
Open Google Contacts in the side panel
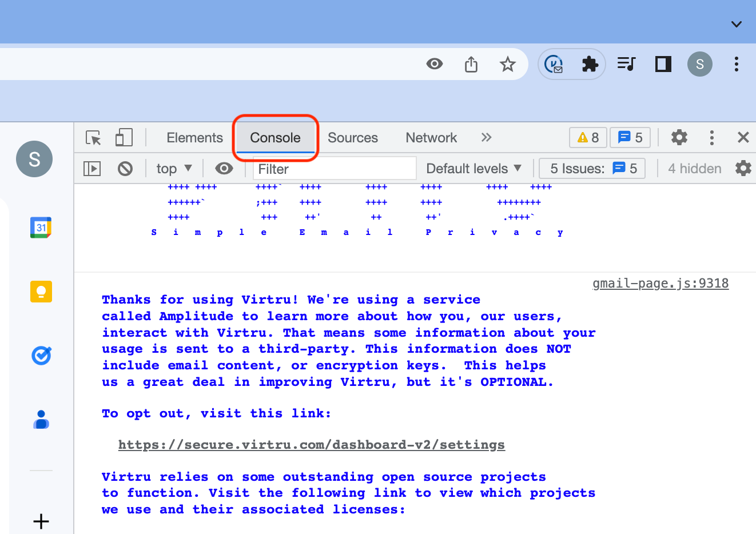(41, 420)
